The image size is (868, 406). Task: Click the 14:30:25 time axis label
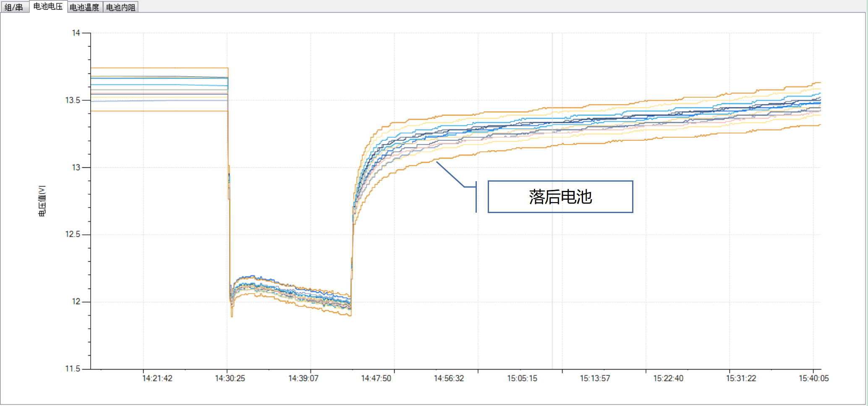(230, 378)
